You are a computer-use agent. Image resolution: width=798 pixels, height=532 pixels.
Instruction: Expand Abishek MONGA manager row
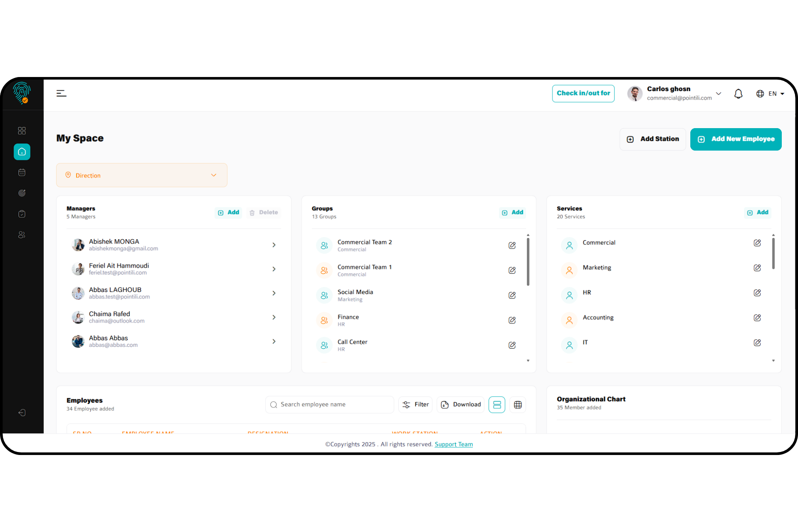tap(274, 245)
